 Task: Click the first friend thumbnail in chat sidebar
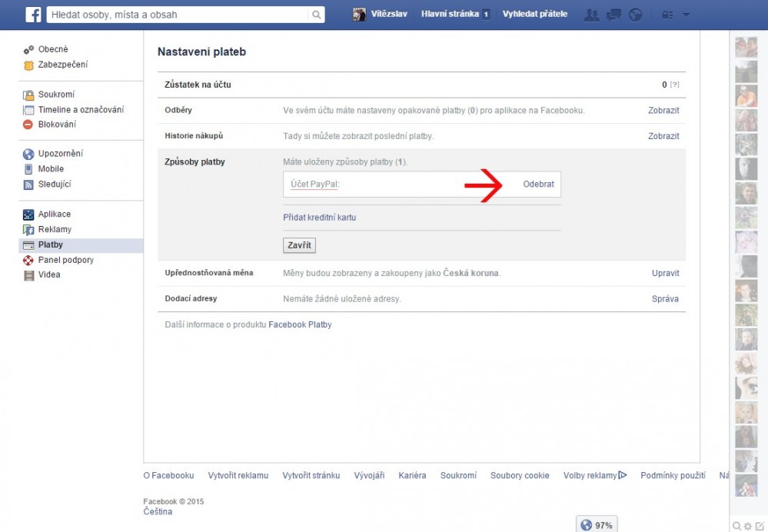point(746,47)
